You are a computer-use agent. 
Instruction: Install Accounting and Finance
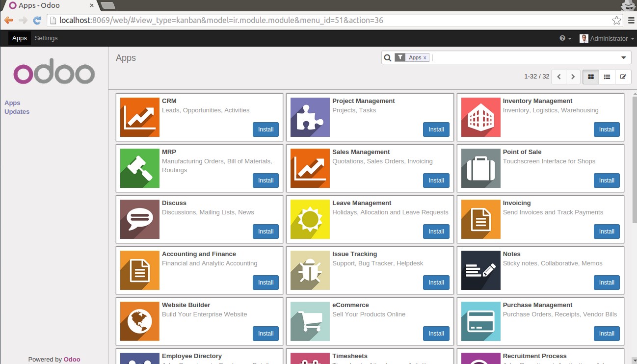(x=265, y=283)
